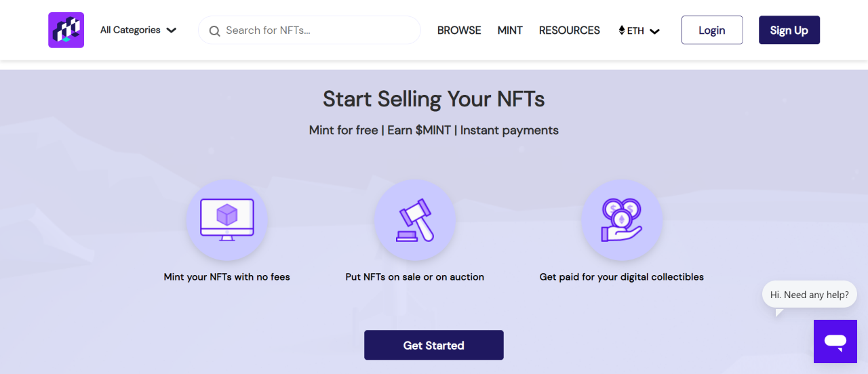This screenshot has height=374, width=868.
Task: Click 'Mint your NFTs with no fees' text
Action: coord(226,276)
